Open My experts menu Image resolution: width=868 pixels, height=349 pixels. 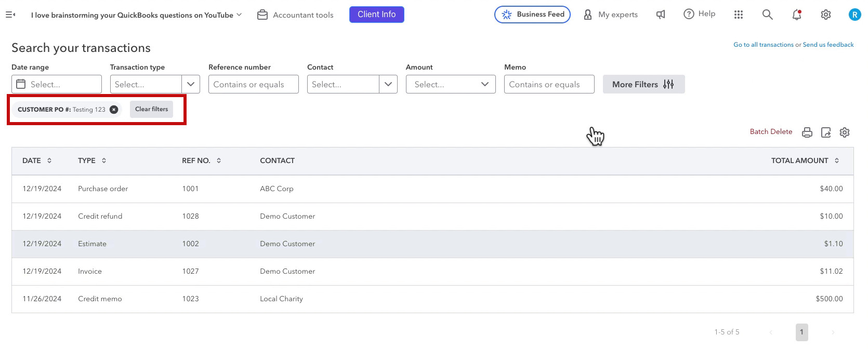611,15
